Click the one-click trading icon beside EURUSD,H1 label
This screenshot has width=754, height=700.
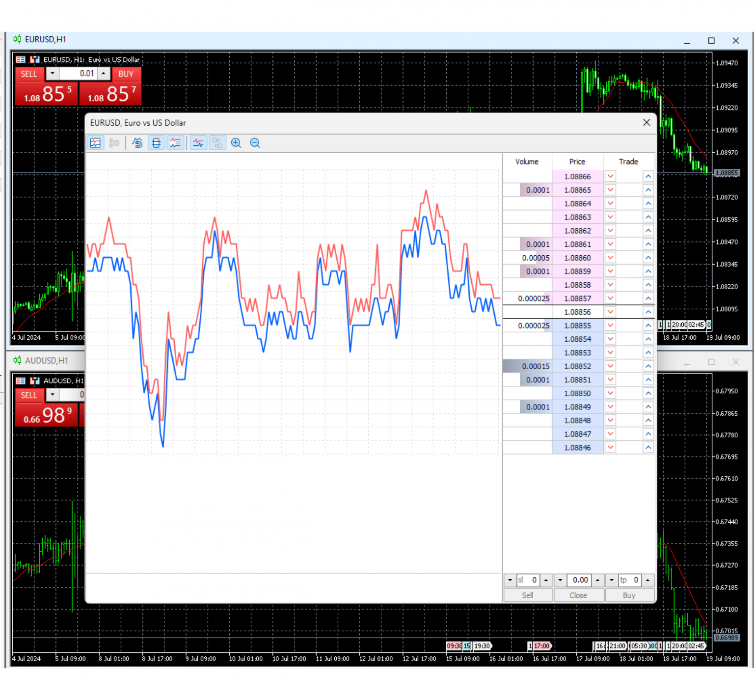pos(35,59)
